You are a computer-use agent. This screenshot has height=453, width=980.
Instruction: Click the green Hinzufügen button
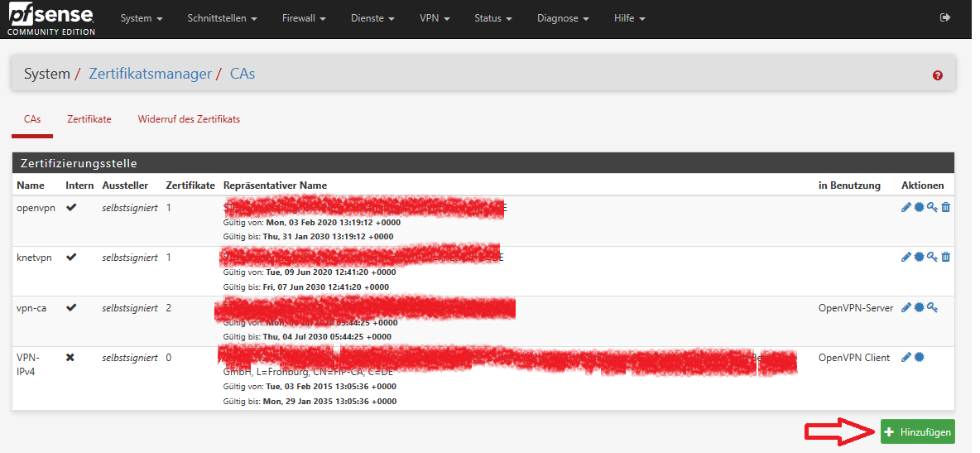(917, 431)
